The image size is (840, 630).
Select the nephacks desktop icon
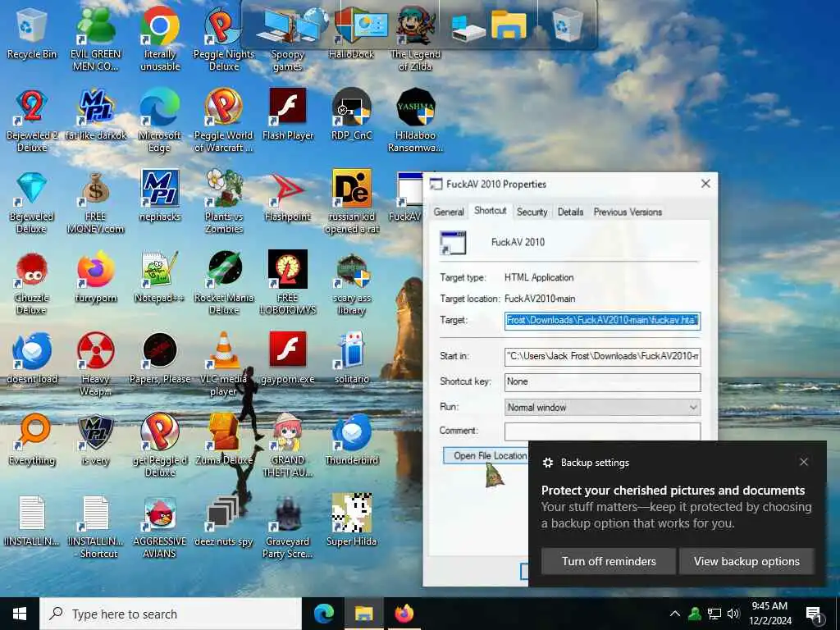coord(160,196)
